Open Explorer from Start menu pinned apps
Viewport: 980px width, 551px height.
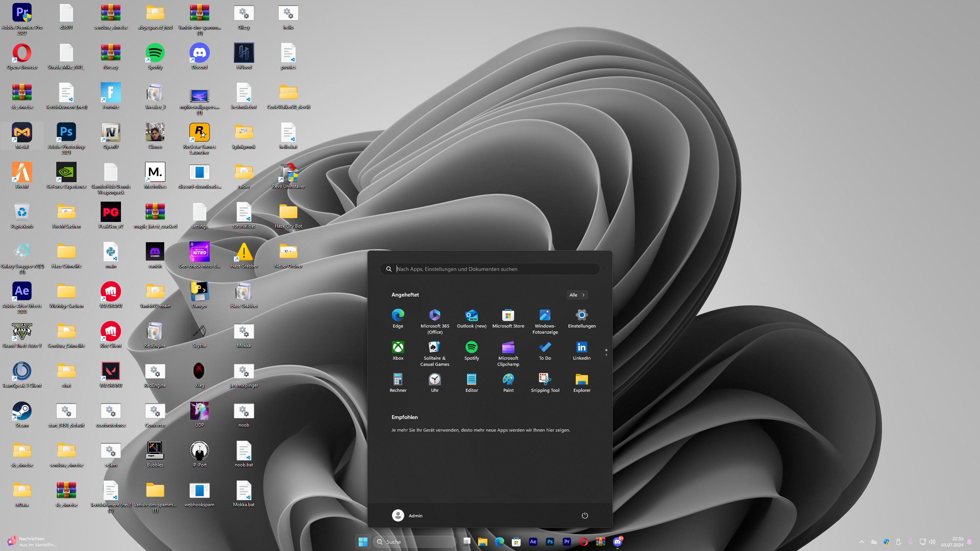582,383
